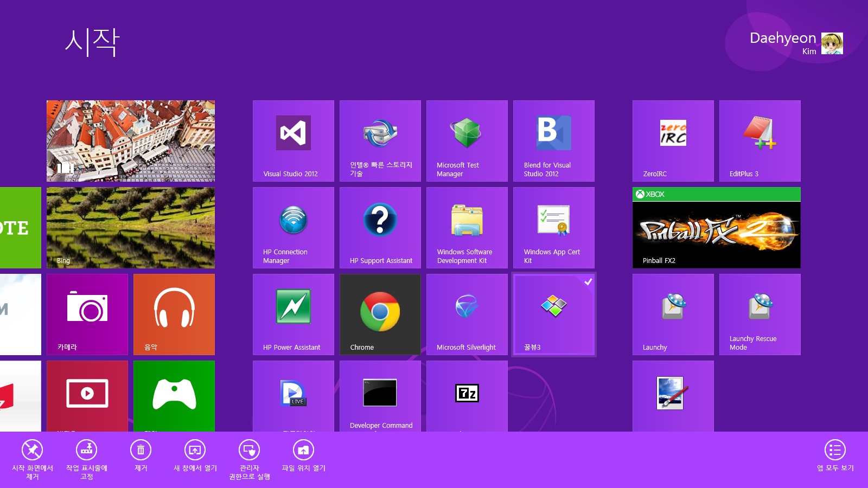This screenshot has width=868, height=488.
Task: Open the tile with the LIVE play icon
Action: tap(293, 396)
